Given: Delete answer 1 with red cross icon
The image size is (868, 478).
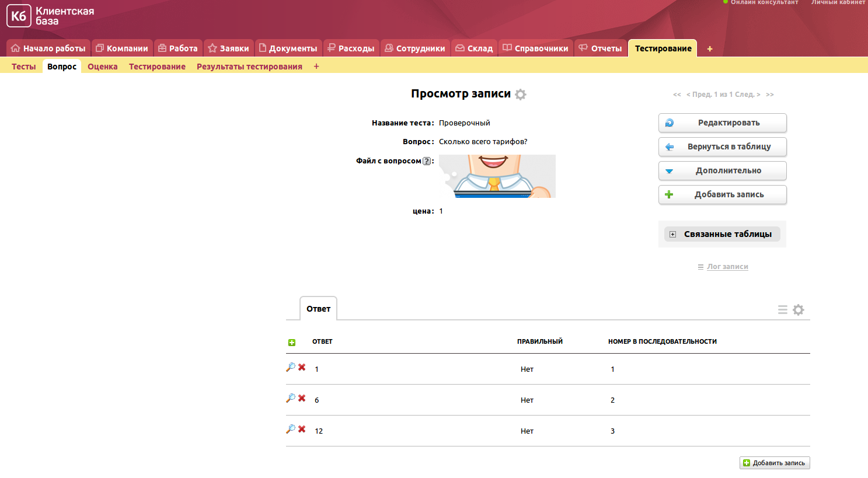Looking at the screenshot, I should click(x=302, y=367).
